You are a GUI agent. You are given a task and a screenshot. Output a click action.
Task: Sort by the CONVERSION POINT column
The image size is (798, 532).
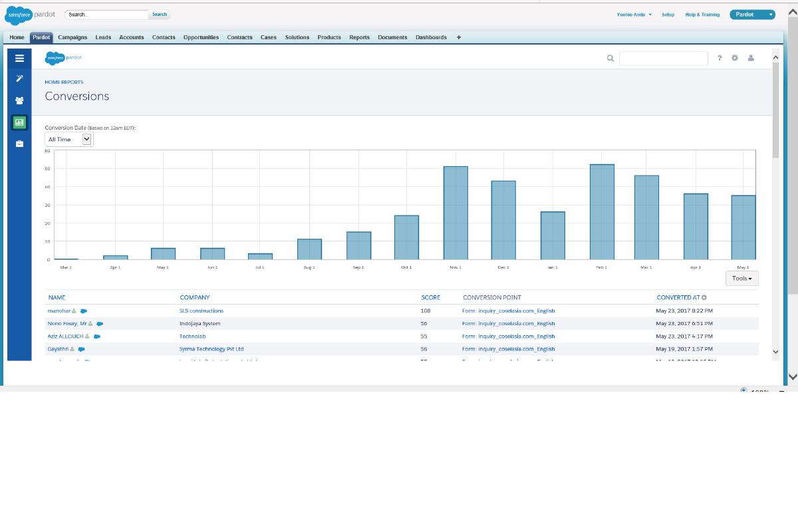pos(492,297)
